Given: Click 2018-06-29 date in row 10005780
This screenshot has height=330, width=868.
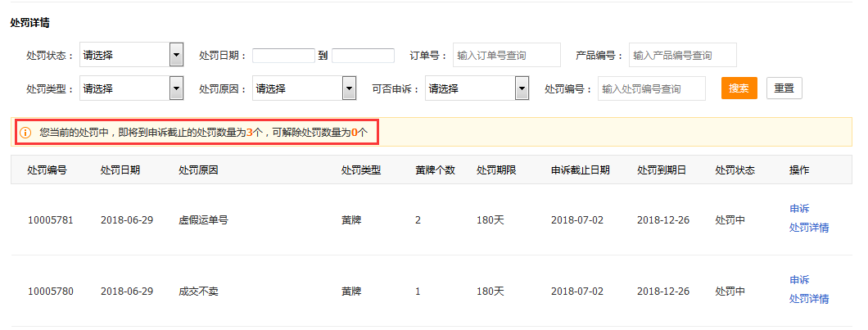Looking at the screenshot, I should (127, 291).
